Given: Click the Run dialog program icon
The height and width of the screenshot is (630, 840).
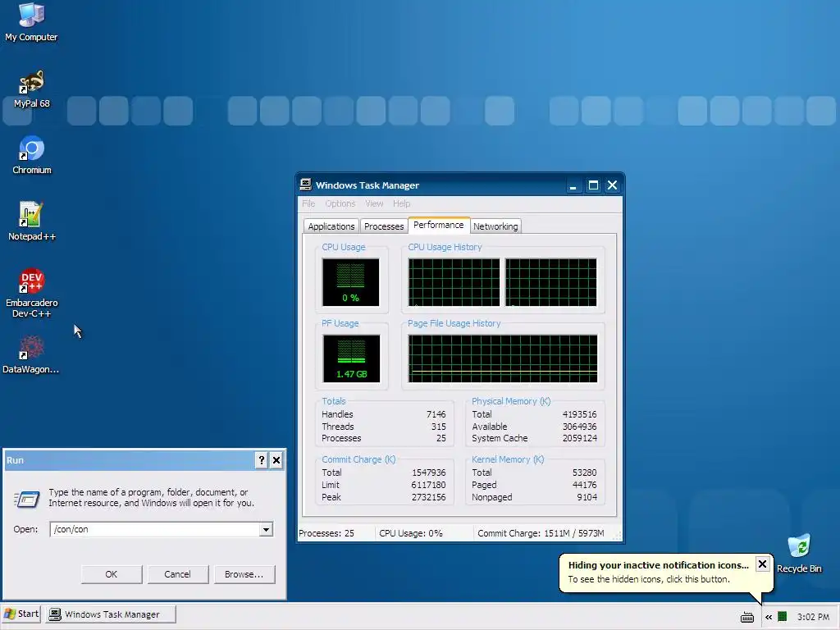Looking at the screenshot, I should pos(27,499).
